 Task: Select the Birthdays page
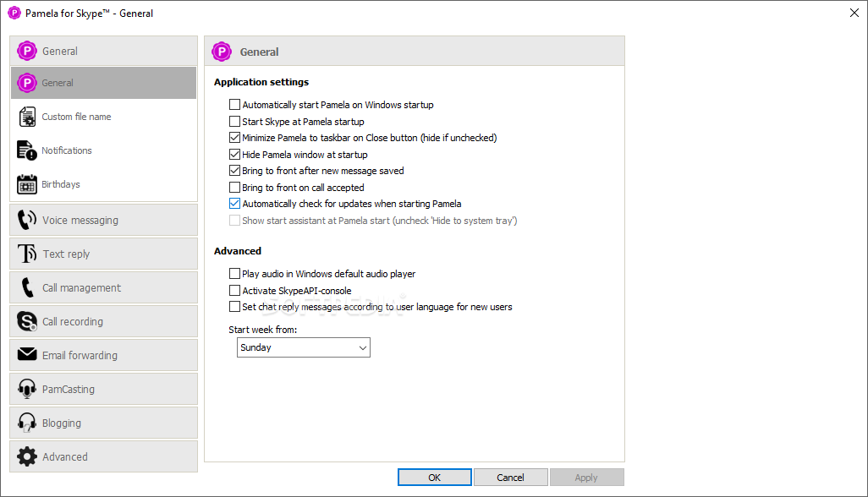pos(103,184)
